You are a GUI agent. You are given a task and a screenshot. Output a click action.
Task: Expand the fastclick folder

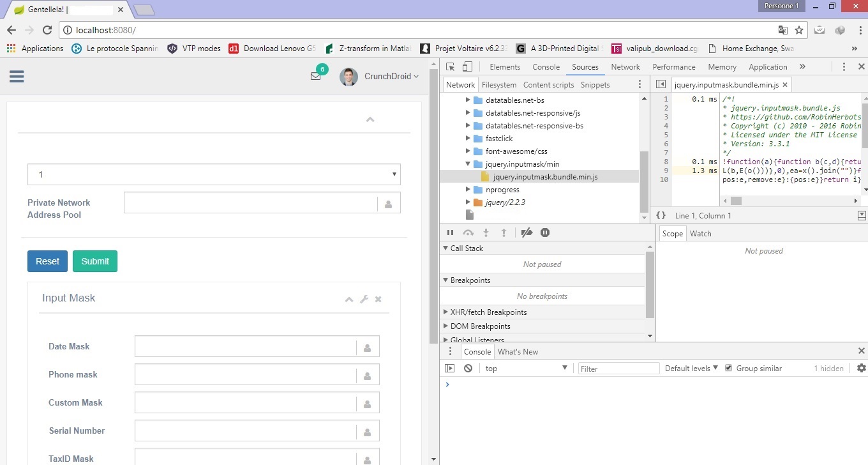coord(468,138)
